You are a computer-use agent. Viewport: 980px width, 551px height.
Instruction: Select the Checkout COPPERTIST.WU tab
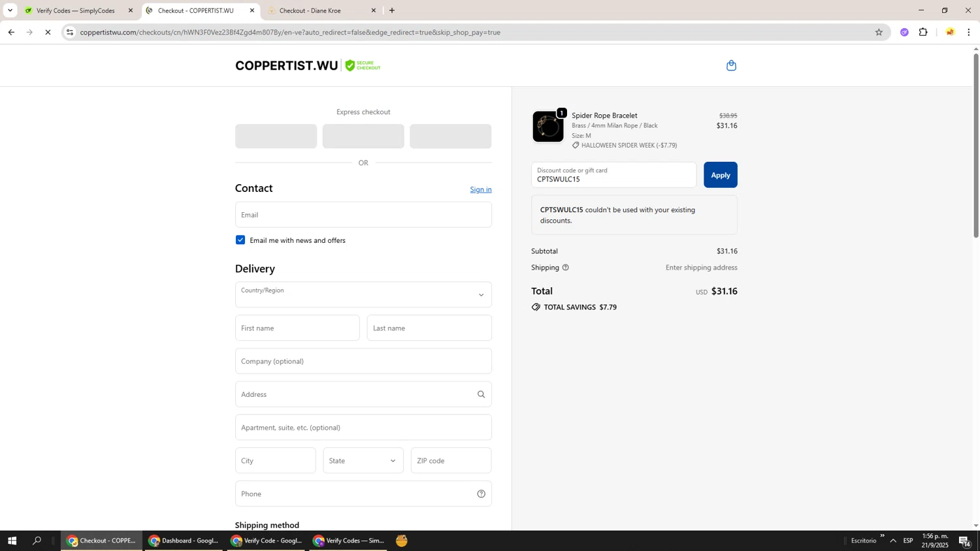coord(196,10)
